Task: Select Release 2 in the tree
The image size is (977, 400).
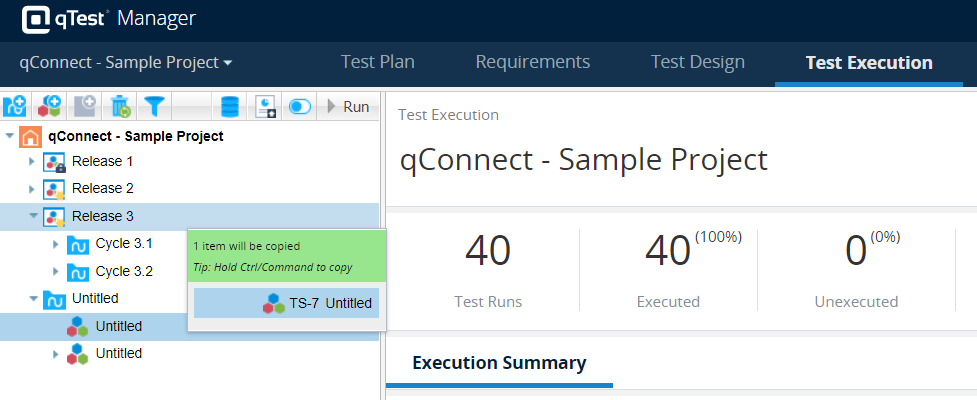Action: 102,188
